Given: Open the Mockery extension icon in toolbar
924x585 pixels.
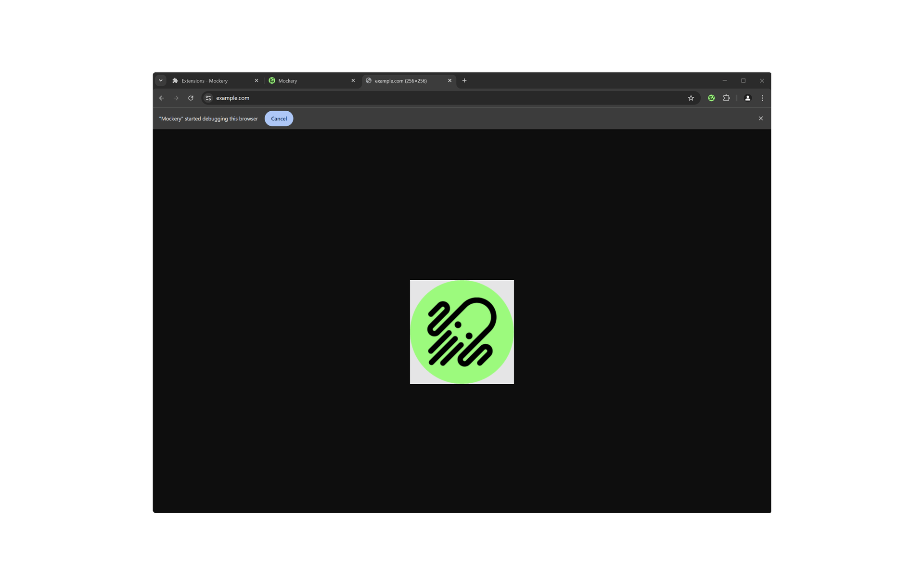Looking at the screenshot, I should (x=711, y=98).
